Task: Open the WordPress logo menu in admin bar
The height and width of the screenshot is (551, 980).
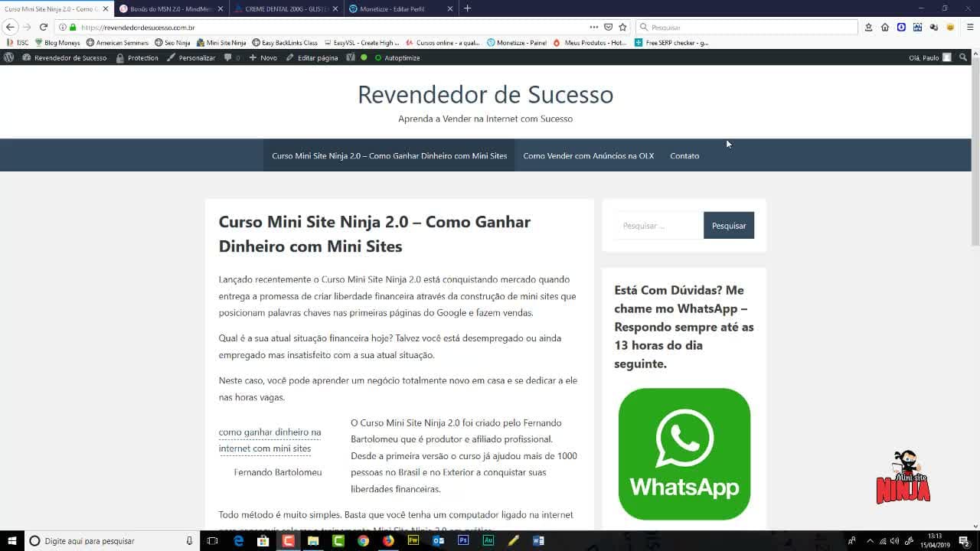Action: pos(8,57)
